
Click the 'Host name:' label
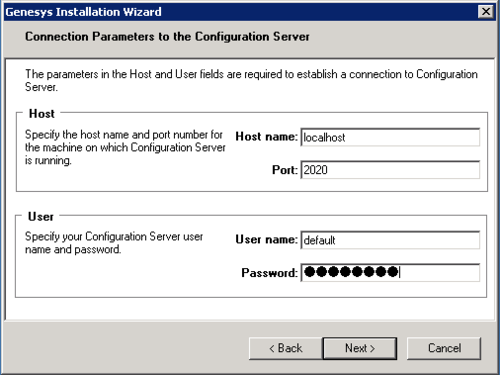[266, 137]
